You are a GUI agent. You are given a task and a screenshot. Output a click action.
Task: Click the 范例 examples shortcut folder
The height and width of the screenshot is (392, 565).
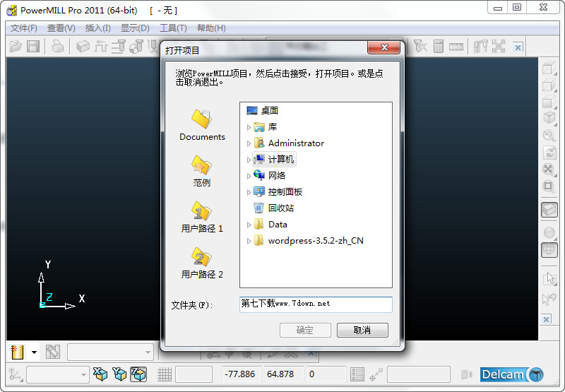coord(202,171)
